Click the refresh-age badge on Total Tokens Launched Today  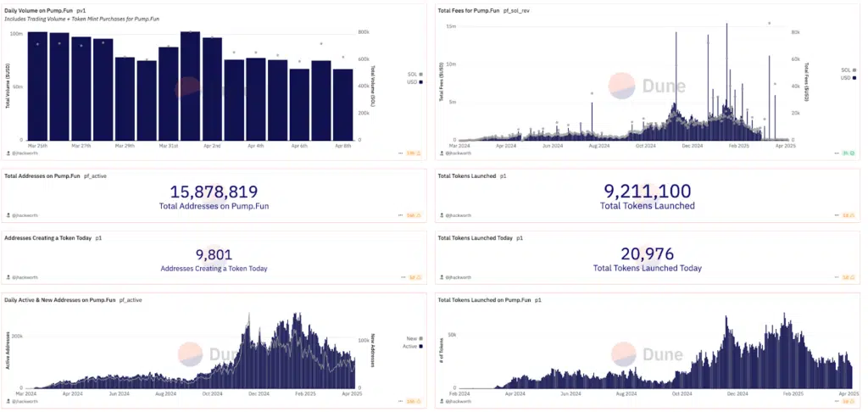(844, 276)
